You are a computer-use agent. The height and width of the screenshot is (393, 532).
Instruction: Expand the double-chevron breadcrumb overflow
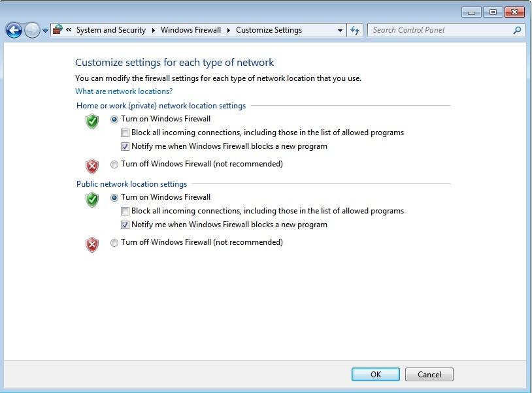[69, 30]
